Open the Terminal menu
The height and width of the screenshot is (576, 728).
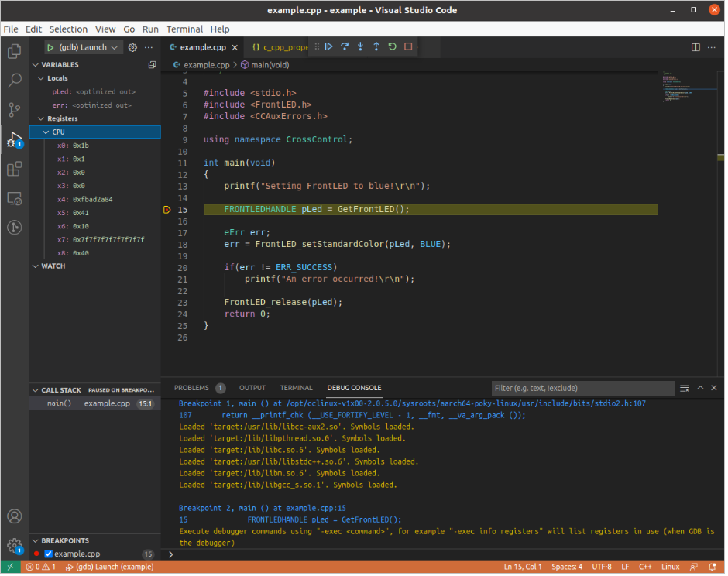(184, 29)
